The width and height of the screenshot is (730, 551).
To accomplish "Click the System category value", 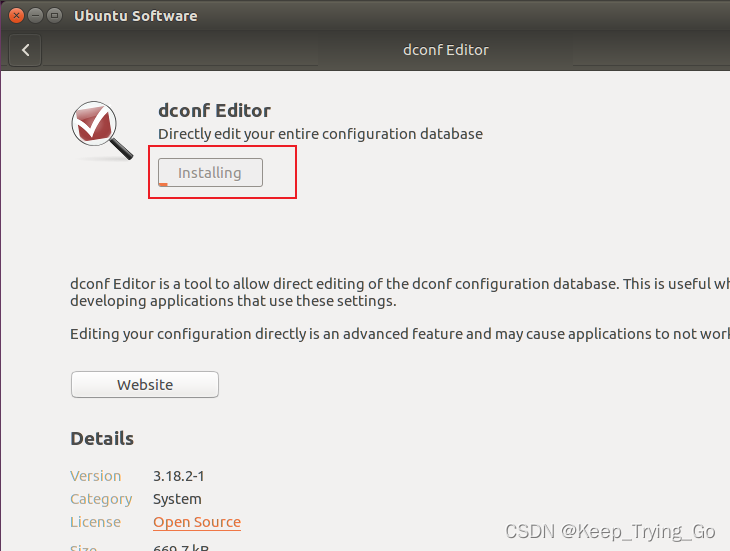I will 177,499.
